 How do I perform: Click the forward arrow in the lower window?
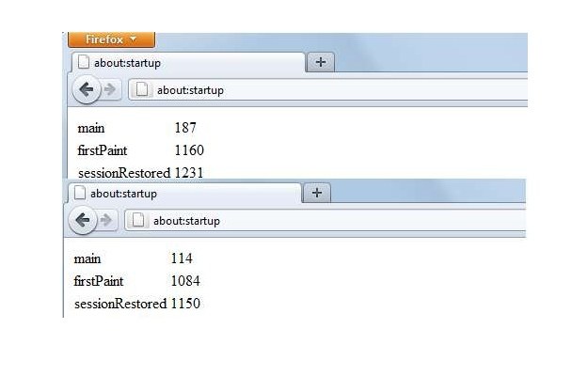106,220
